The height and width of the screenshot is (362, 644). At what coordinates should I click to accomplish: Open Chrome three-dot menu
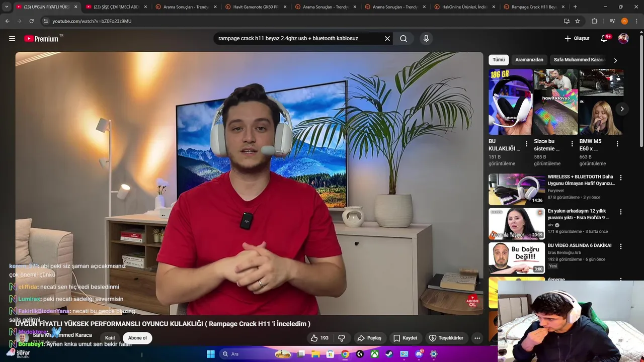(636, 21)
